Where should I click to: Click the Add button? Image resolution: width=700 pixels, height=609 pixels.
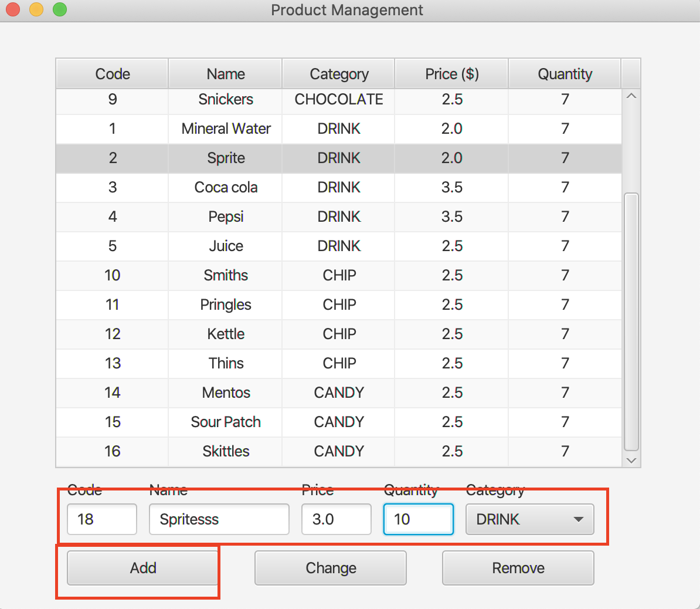point(142,568)
